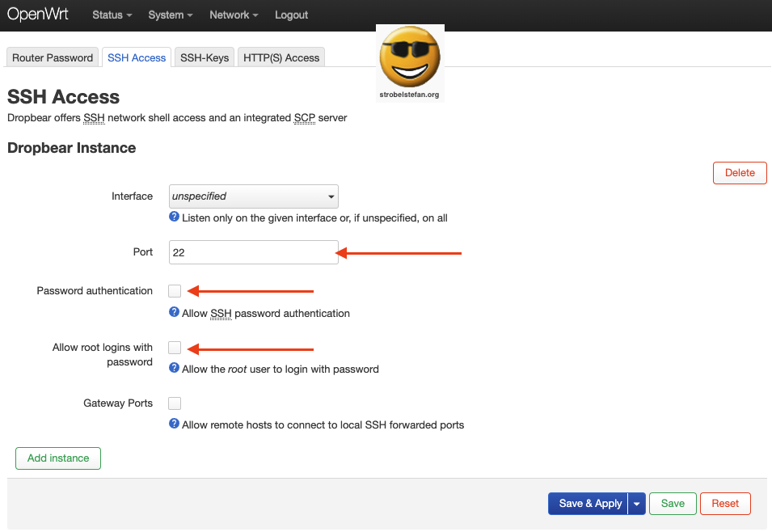
Task: Open the Save & Apply dropdown arrow
Action: 636,503
